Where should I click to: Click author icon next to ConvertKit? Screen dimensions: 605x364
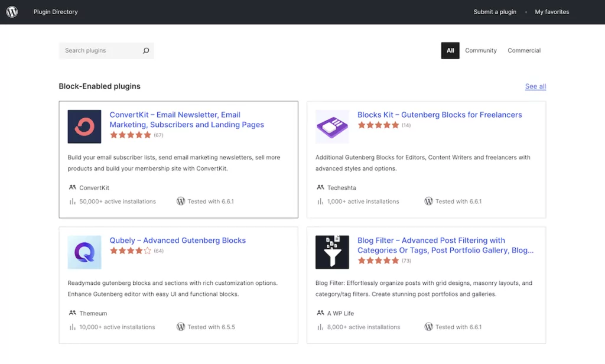73,187
